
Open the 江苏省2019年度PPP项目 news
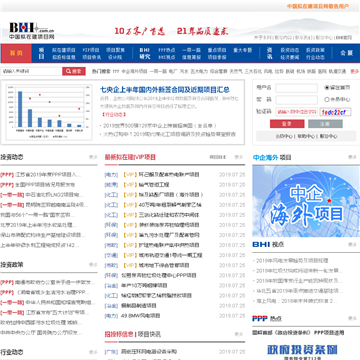coord(48,175)
